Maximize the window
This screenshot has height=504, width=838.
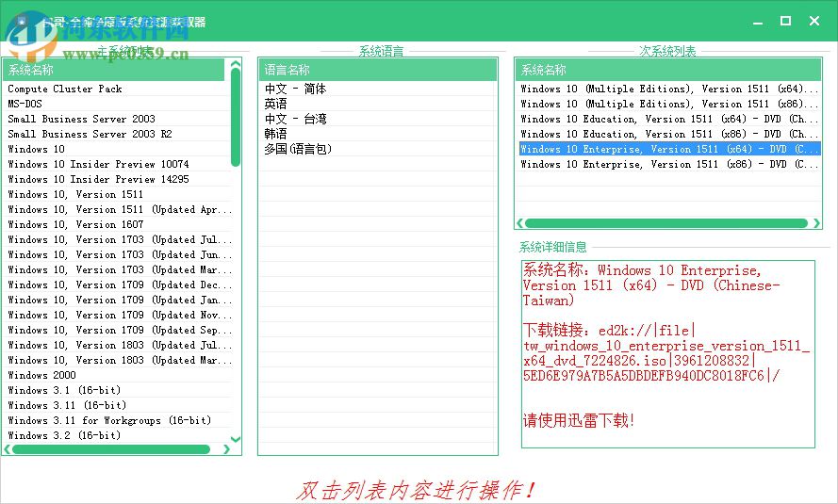(785, 21)
